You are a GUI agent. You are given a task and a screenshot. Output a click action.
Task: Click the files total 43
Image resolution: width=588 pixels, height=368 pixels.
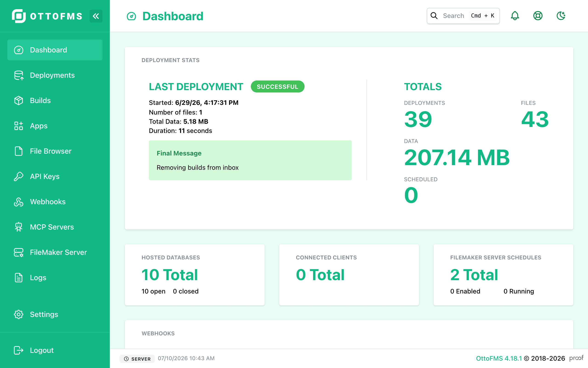(x=535, y=119)
